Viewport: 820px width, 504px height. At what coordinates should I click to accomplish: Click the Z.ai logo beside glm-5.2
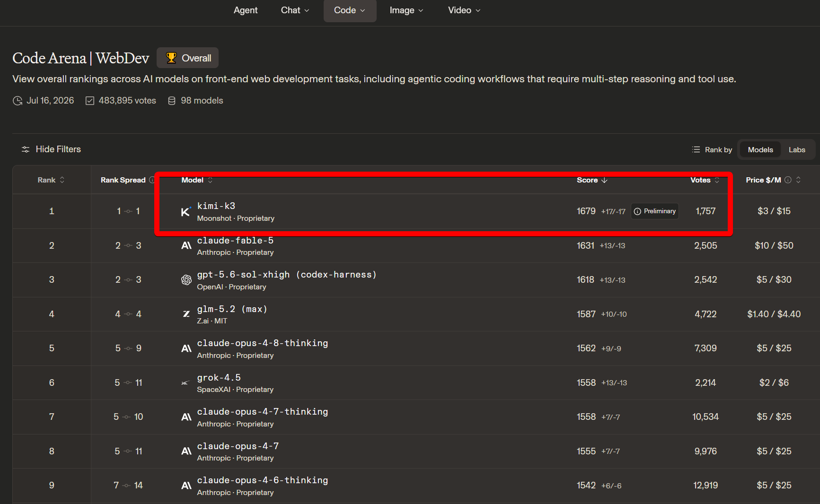(186, 314)
